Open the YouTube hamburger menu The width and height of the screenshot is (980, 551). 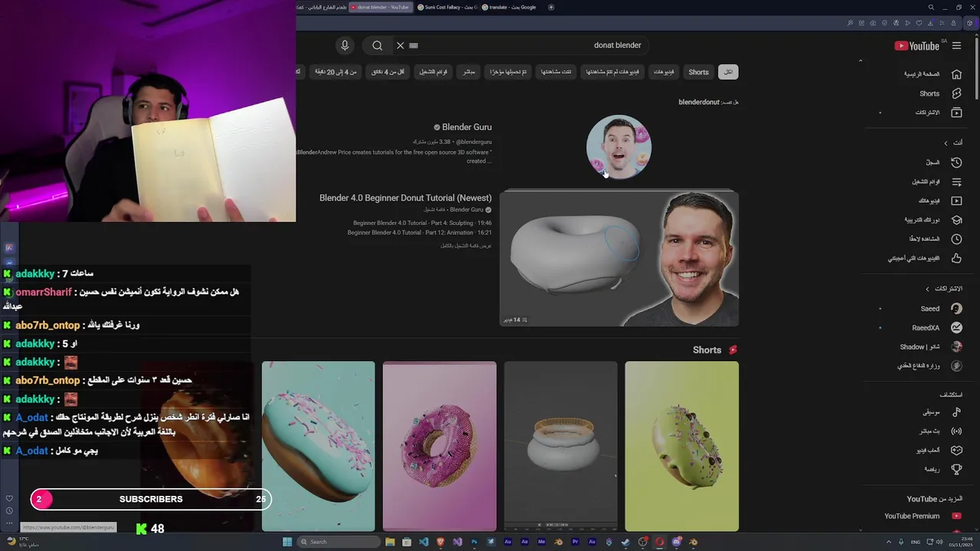tap(956, 45)
